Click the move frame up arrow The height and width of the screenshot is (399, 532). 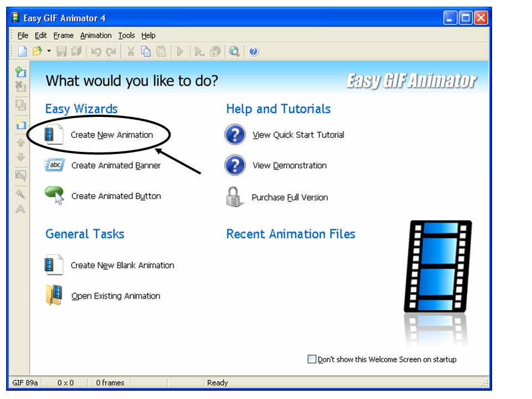tap(21, 142)
